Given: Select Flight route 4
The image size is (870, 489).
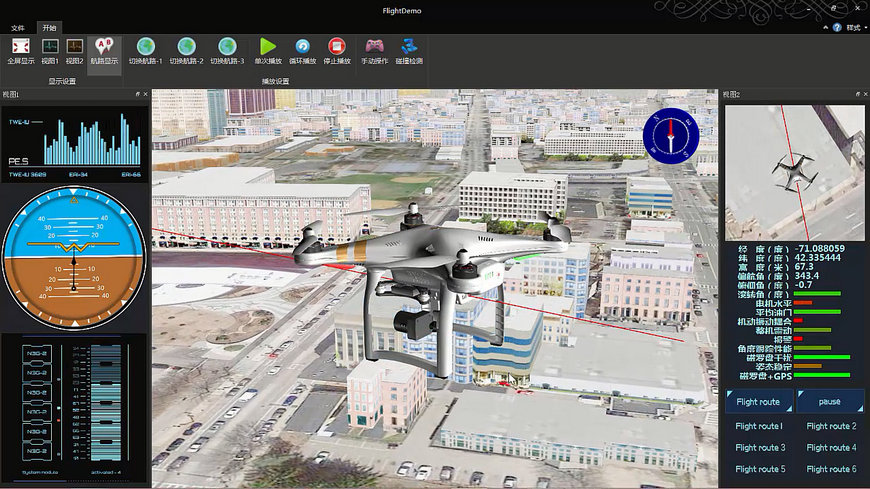Looking at the screenshot, I should pos(831,447).
